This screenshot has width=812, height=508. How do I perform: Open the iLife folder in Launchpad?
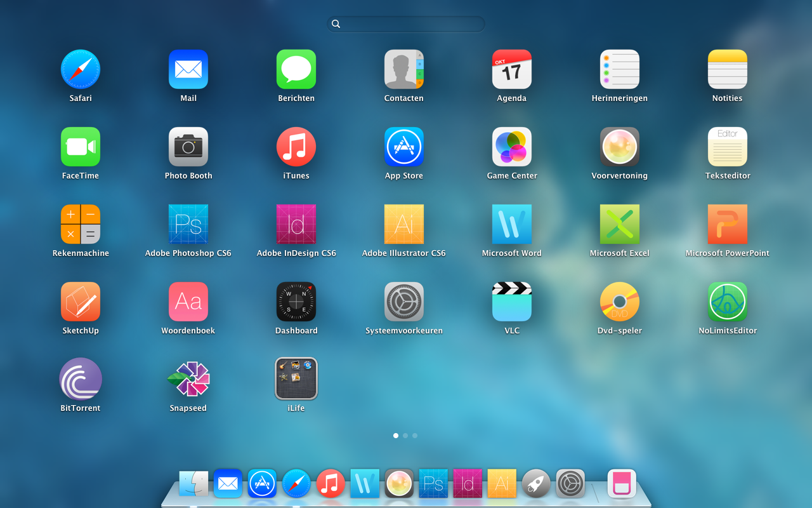[296, 378]
